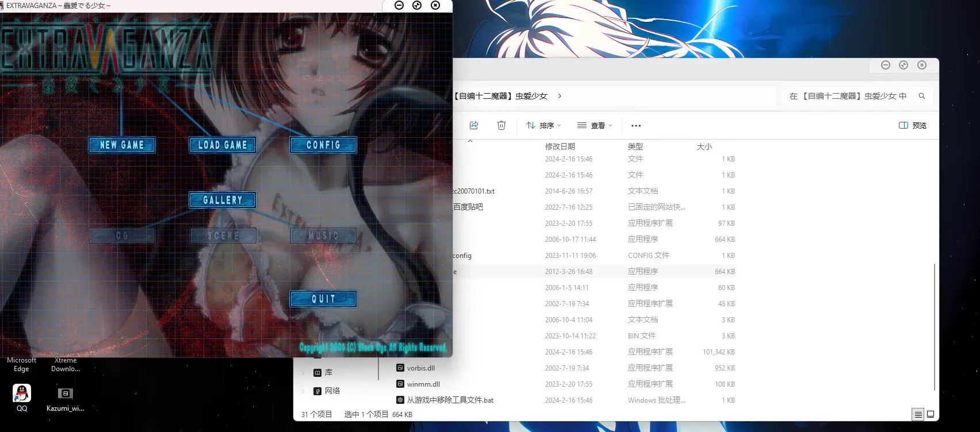Click the Windows 批处理 type cell
The image size is (980, 432).
click(x=657, y=400)
